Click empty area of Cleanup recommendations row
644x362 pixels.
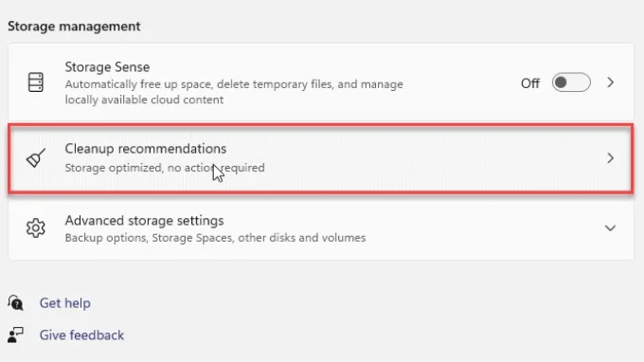(411, 158)
